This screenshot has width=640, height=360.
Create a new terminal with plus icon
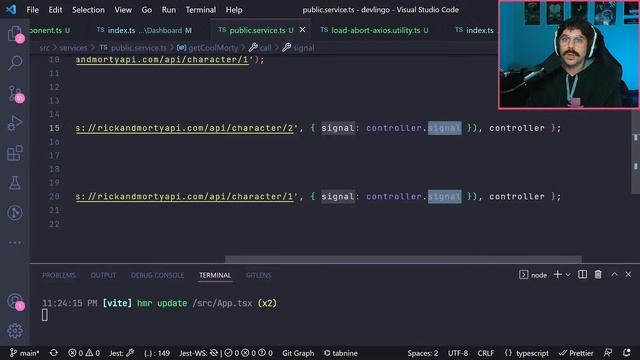point(557,275)
